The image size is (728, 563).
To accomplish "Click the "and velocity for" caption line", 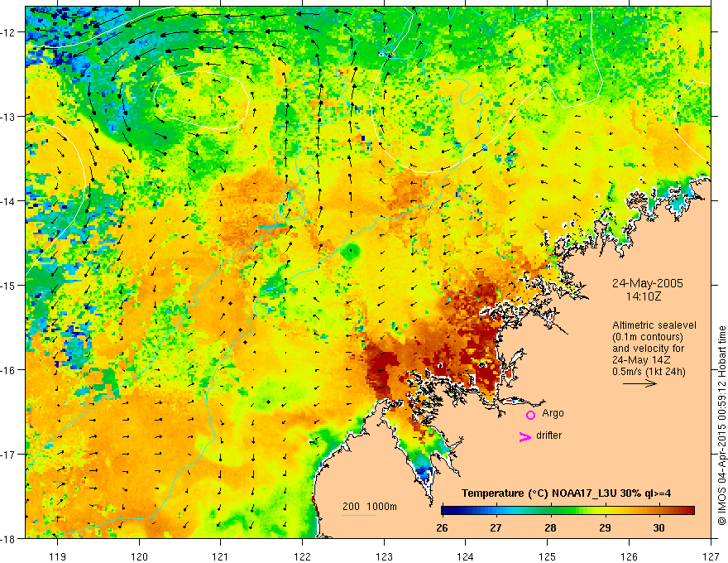I will [648, 349].
